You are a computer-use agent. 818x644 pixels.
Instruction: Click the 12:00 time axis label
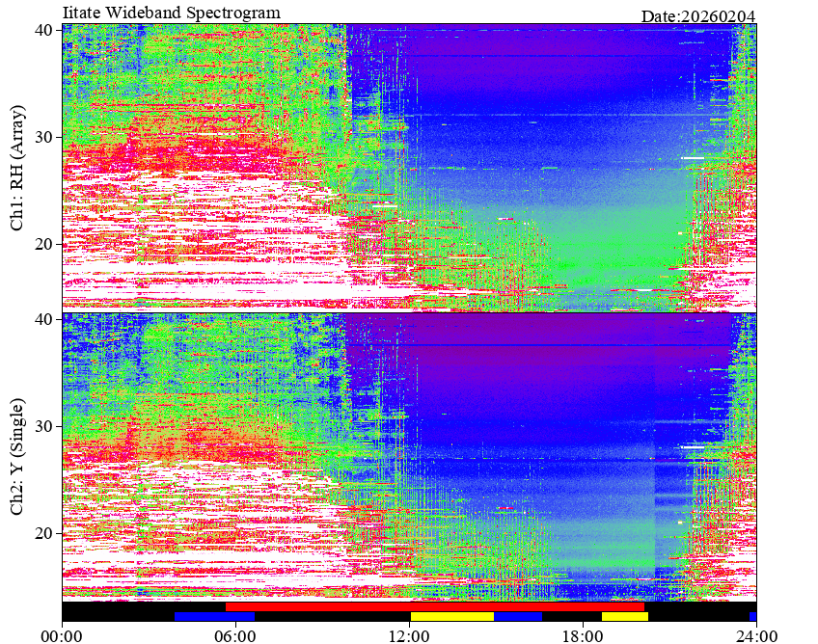click(x=410, y=636)
